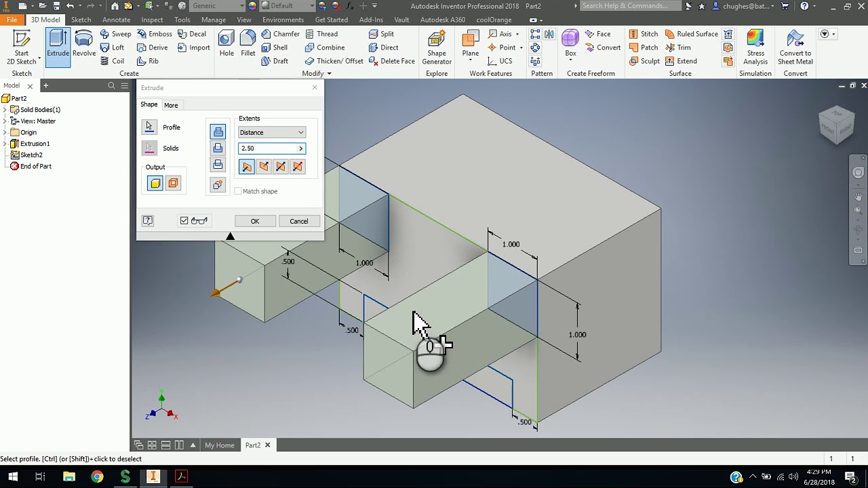Open File Explorer from taskbar
The image size is (868, 488).
click(69, 477)
